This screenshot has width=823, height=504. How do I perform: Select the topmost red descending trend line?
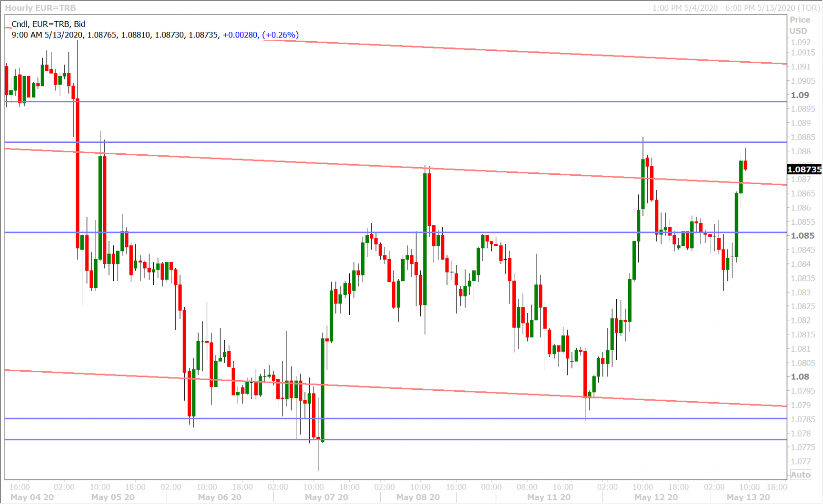point(525,52)
